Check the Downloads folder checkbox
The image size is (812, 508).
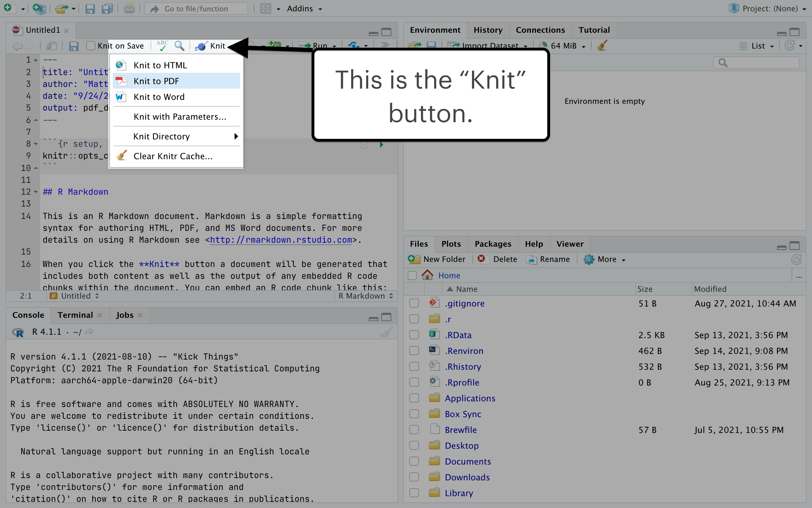[414, 477]
